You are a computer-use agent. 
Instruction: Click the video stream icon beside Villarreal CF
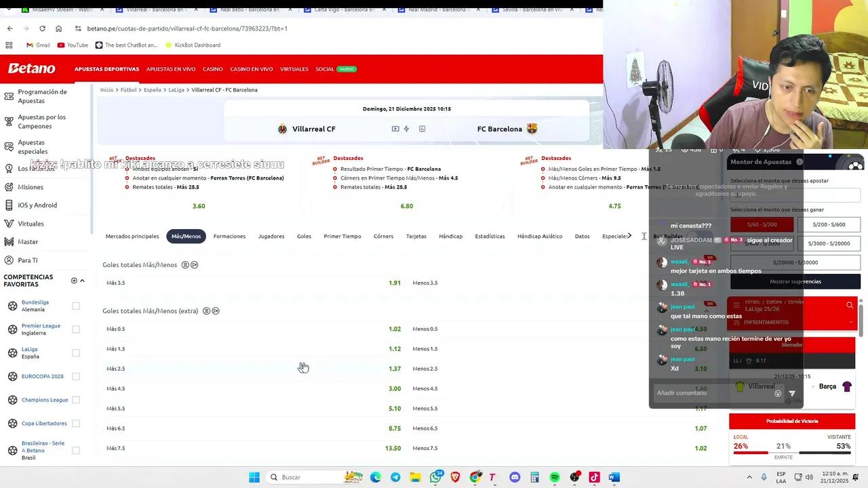coord(395,129)
